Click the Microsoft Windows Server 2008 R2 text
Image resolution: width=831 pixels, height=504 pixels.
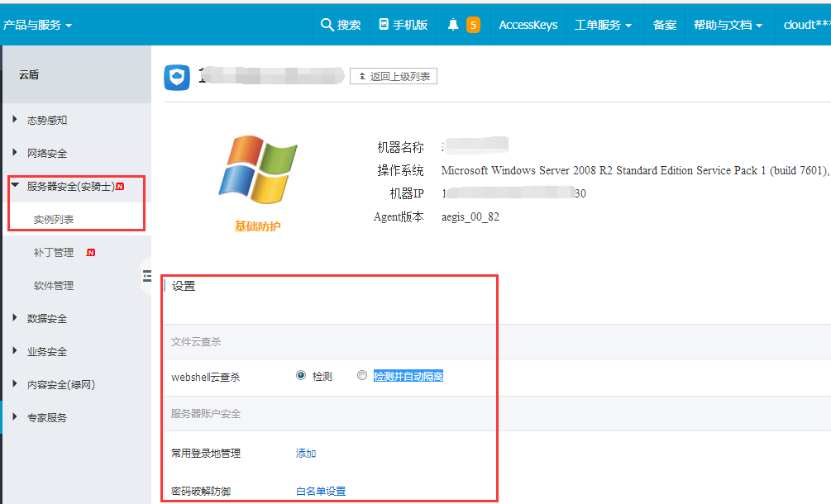coord(635,170)
